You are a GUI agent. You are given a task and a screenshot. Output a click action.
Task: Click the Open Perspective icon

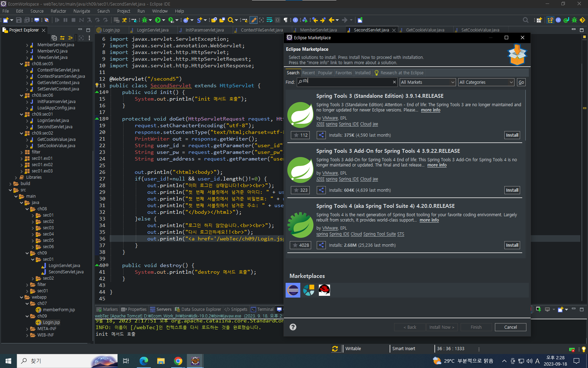tap(539, 20)
